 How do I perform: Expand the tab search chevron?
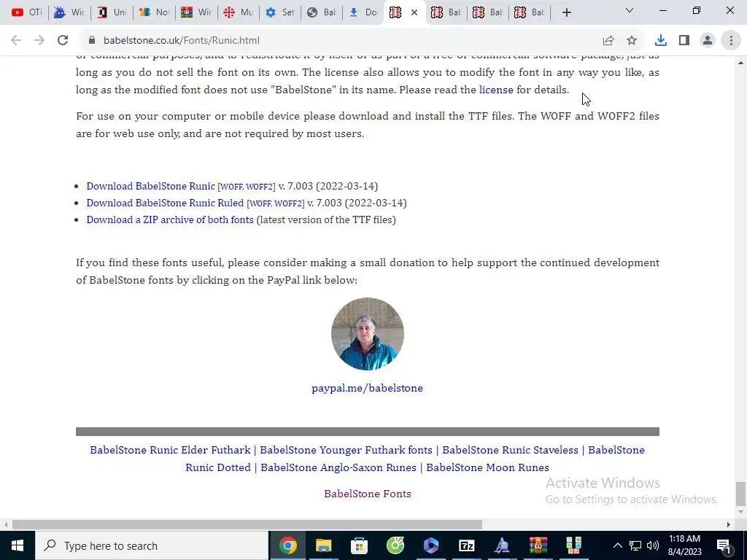click(630, 10)
